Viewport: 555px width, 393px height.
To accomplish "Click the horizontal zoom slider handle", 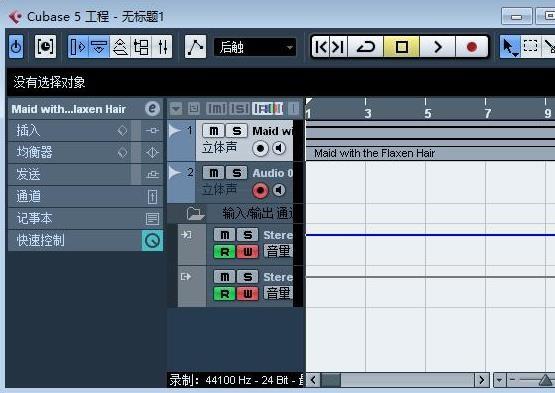I will (x=545, y=381).
